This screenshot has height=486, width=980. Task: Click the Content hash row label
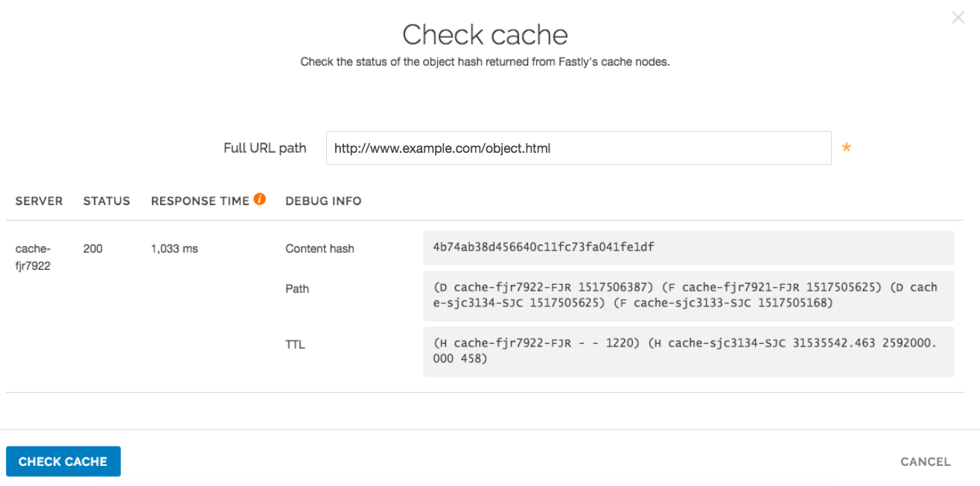coord(319,248)
